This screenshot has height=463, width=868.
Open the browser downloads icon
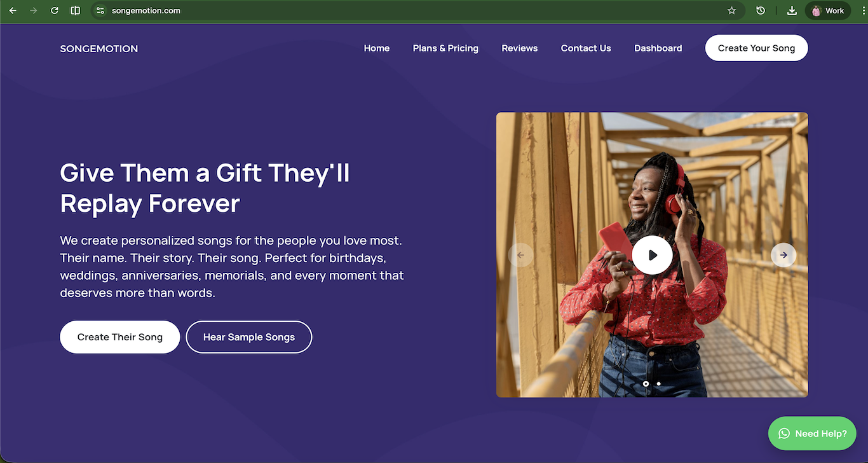pyautogui.click(x=792, y=11)
